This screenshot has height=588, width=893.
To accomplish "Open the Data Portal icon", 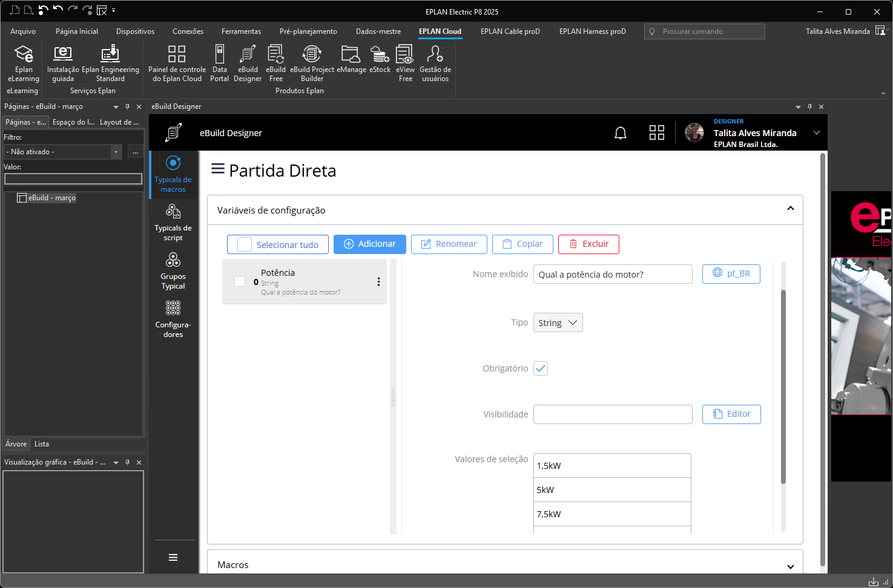I will click(x=219, y=60).
